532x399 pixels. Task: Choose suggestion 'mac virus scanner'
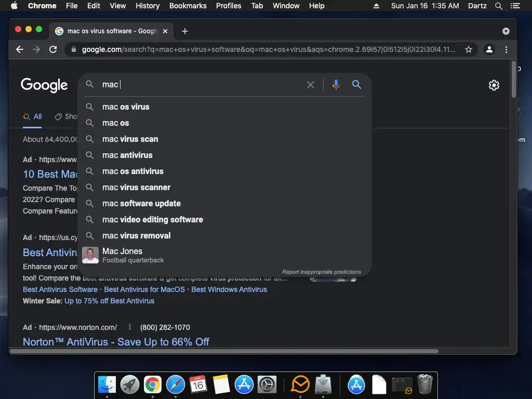(x=224, y=187)
